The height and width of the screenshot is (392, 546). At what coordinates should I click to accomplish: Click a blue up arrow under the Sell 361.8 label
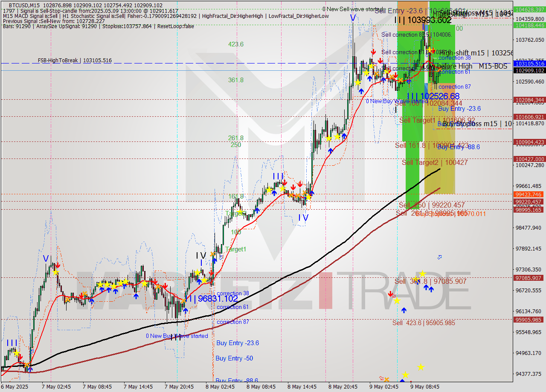(x=426, y=288)
